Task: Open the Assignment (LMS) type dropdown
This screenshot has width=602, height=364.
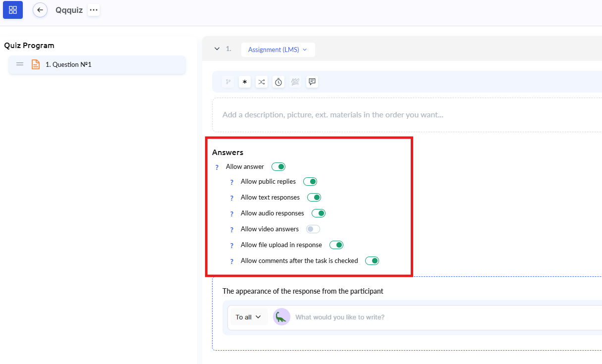Action: 278,50
